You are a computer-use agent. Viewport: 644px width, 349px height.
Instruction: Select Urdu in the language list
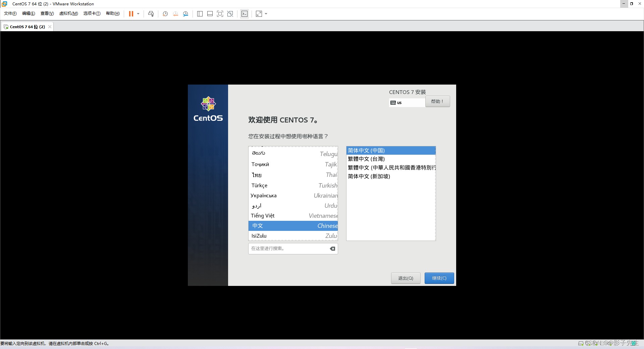293,205
